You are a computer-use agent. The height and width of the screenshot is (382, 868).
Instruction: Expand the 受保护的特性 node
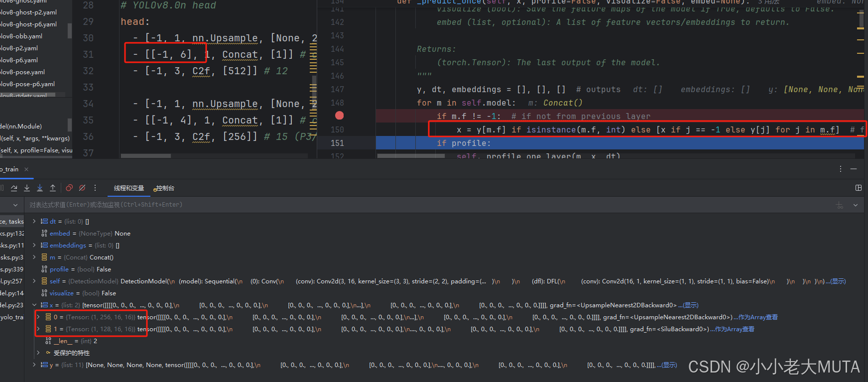[x=38, y=353]
